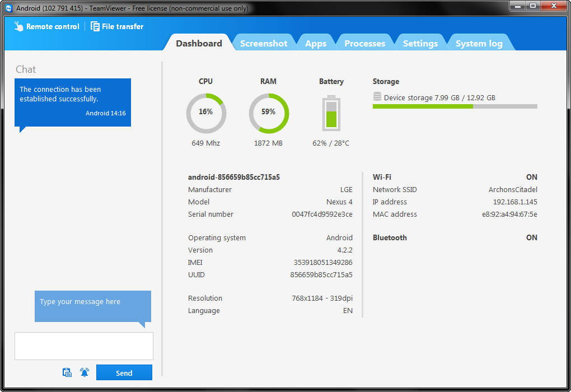Select the Remote control icon
The height and width of the screenshot is (392, 571).
(18, 26)
